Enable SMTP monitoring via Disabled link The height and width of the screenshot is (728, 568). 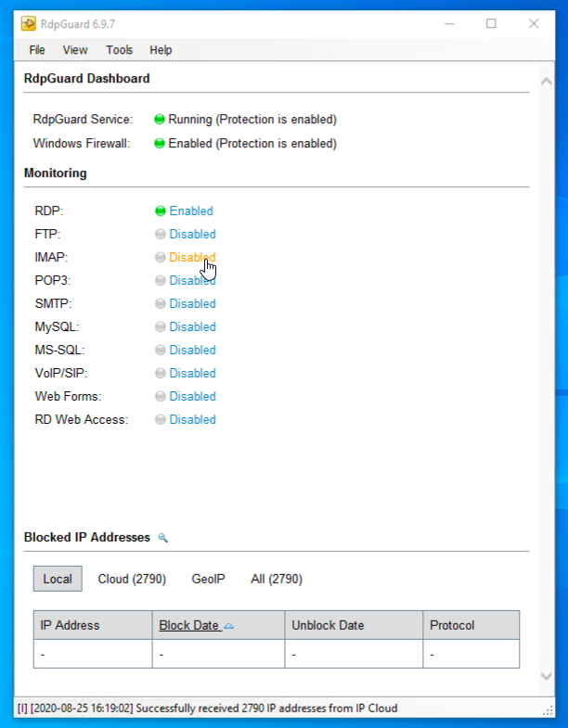pos(192,304)
